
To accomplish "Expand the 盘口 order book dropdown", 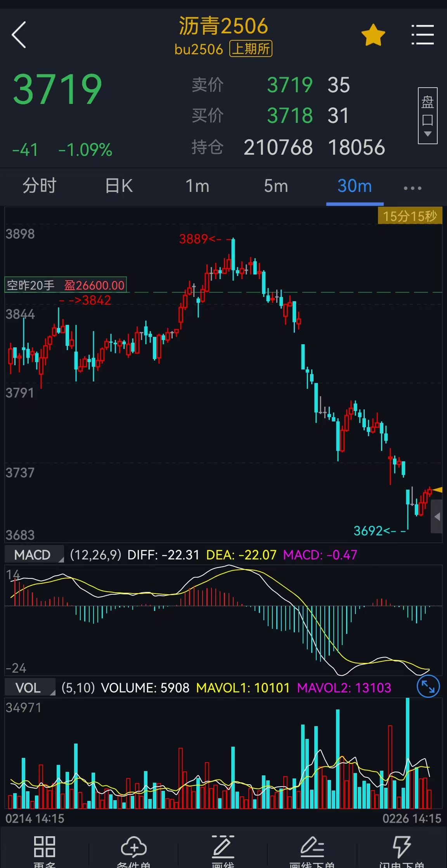I will click(427, 116).
